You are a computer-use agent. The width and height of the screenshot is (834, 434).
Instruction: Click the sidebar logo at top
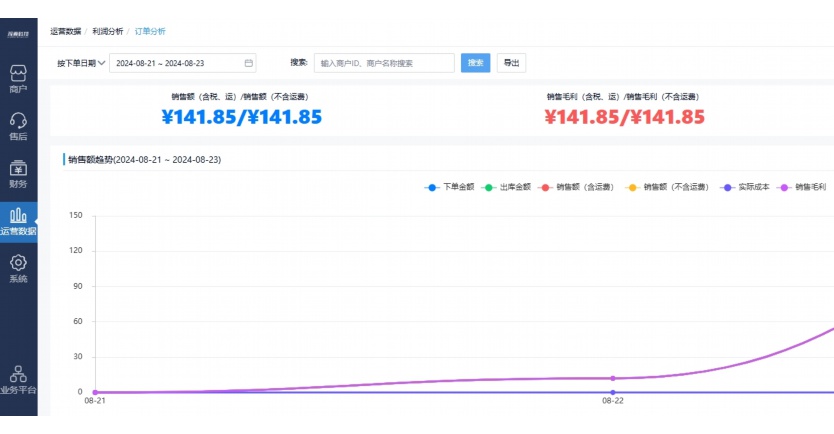pos(18,34)
